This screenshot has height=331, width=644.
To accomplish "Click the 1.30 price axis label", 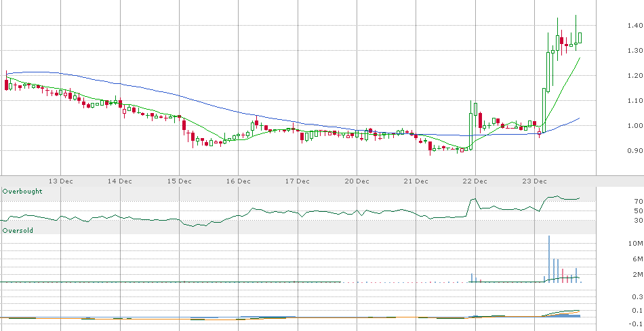I will 635,51.
